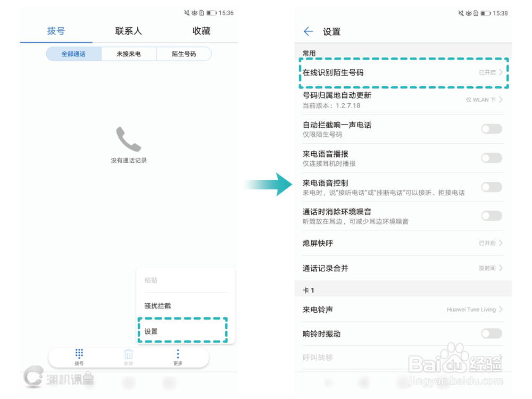Tap the gray phone icon for empty call log

(129, 139)
